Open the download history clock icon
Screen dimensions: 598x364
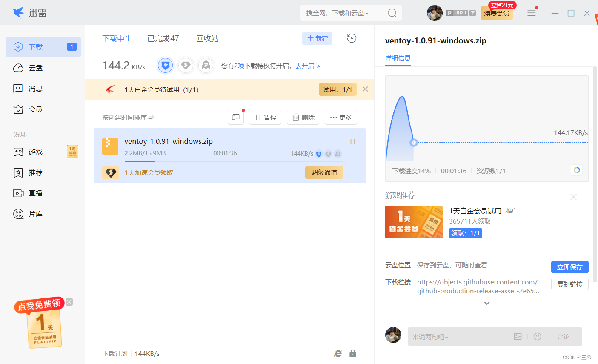(x=352, y=38)
